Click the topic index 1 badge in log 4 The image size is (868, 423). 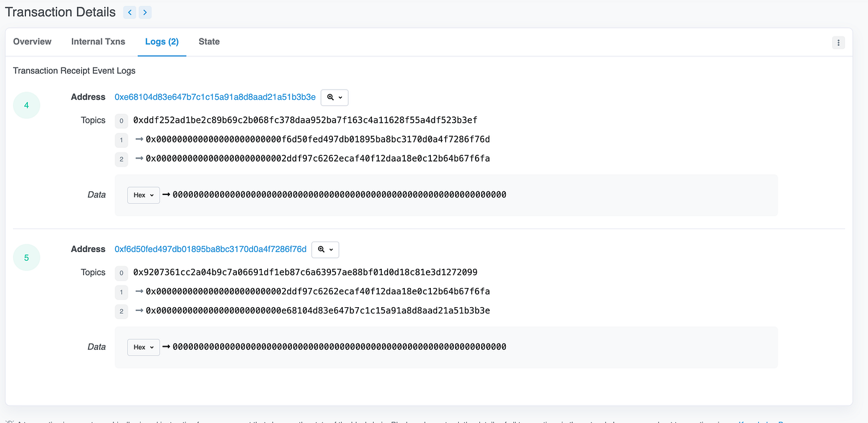click(122, 140)
